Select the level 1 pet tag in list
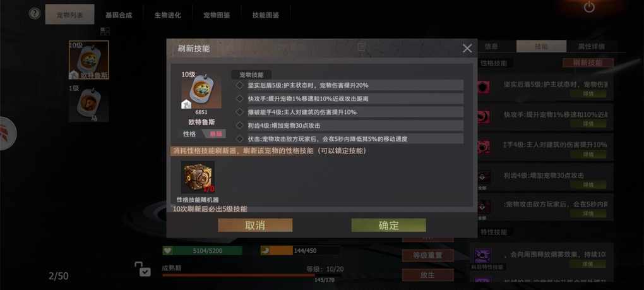The width and height of the screenshot is (644, 290). pos(89,103)
